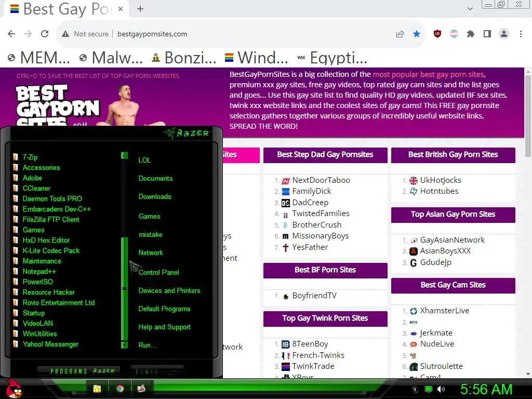Open the Run... dialog
This screenshot has width=532, height=399.
click(x=147, y=345)
